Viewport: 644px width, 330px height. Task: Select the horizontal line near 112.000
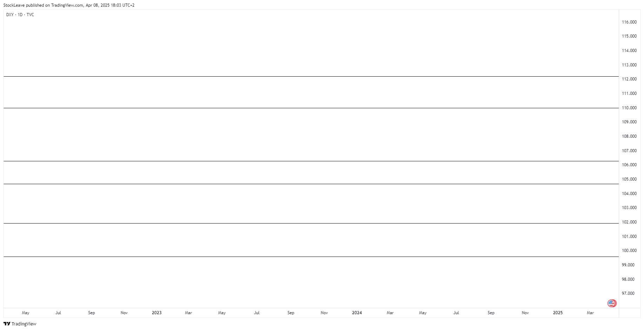[311, 76]
